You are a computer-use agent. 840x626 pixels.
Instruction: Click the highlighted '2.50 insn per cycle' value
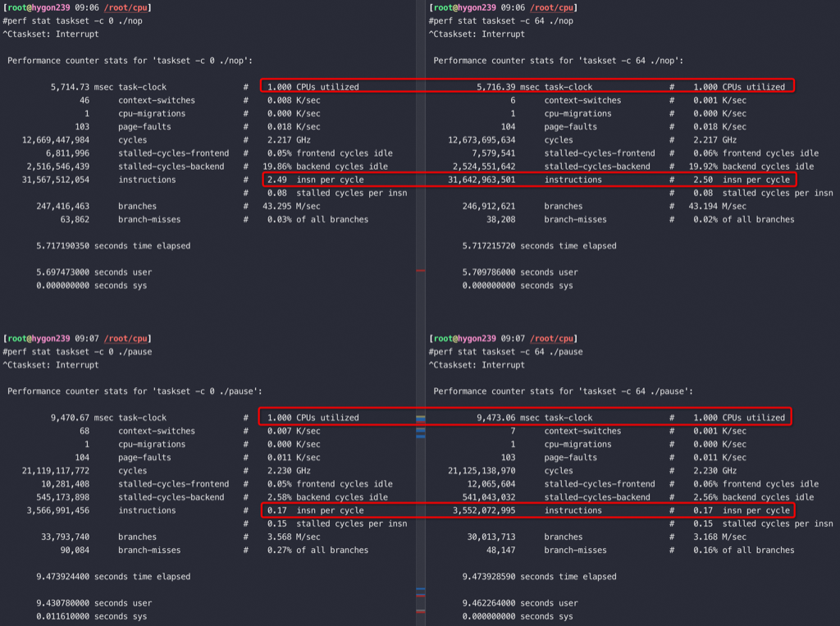(x=742, y=180)
